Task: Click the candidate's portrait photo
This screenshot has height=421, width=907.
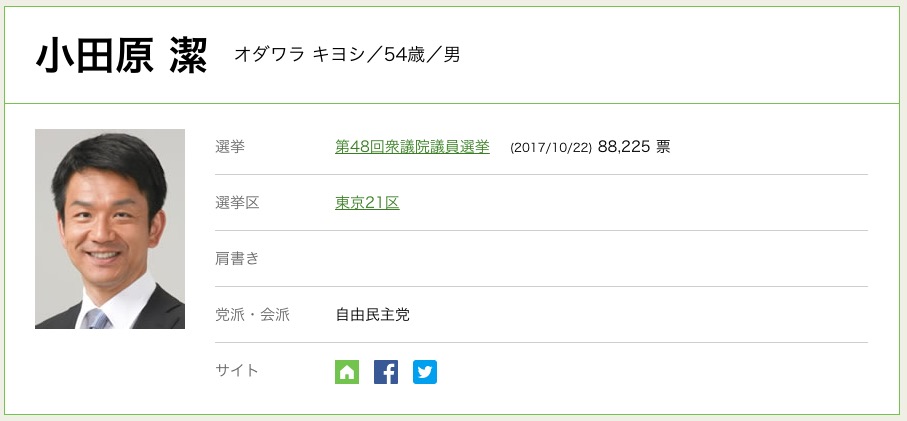Action: [110, 229]
